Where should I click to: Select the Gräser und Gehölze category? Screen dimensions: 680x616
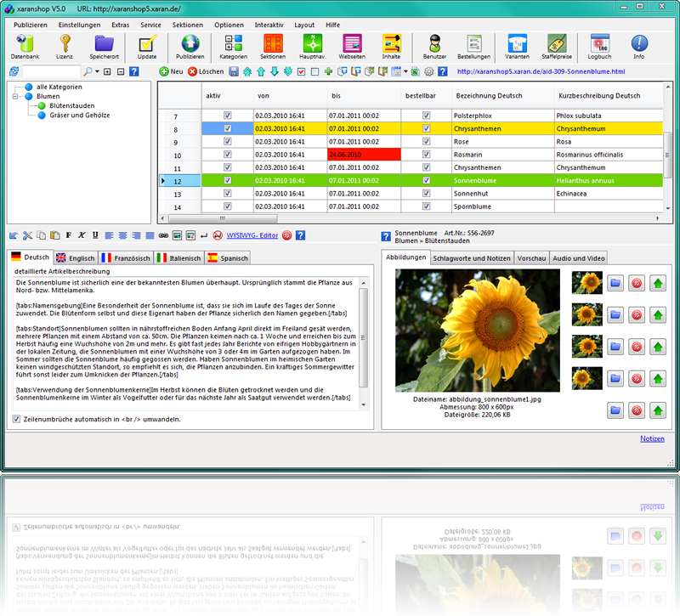coord(80,116)
